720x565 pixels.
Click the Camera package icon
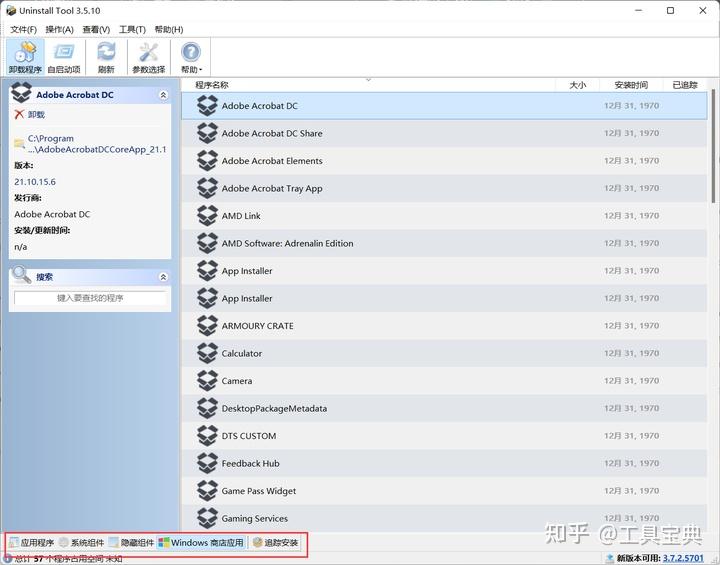(x=207, y=381)
